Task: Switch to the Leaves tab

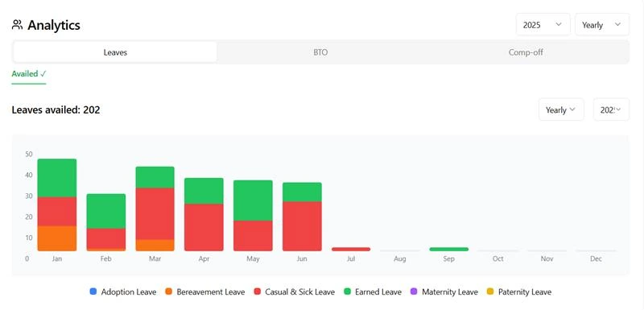Action: click(115, 52)
